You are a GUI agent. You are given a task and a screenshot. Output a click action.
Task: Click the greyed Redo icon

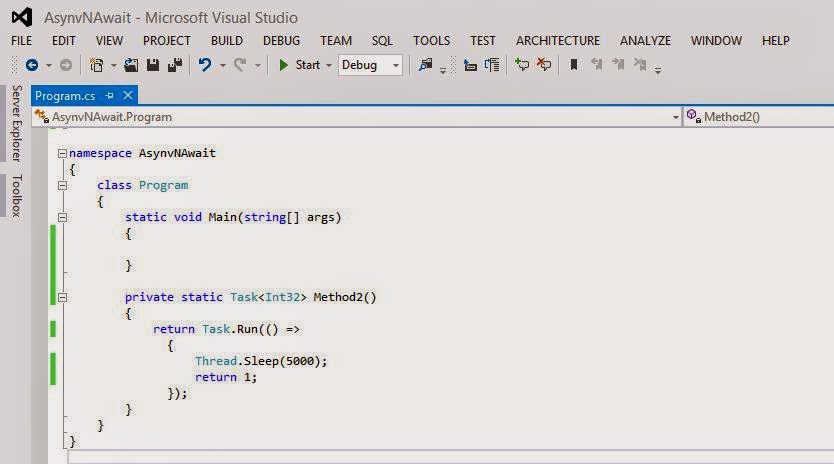pyautogui.click(x=240, y=65)
